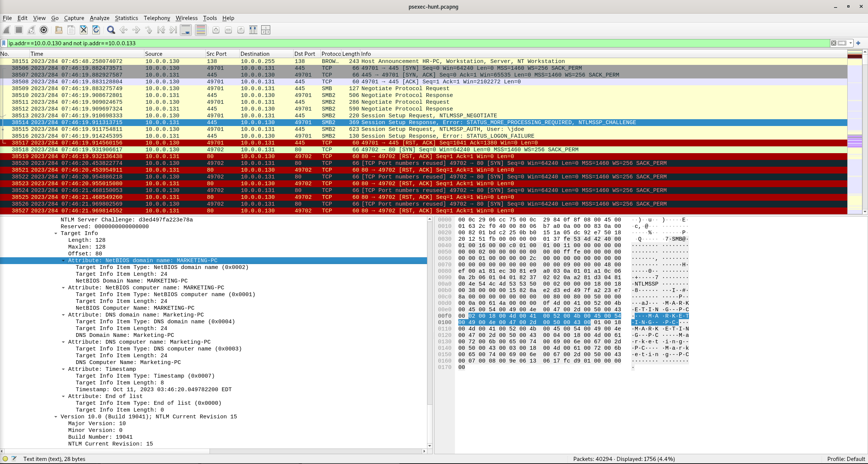Select packet 38516 STATUS_LOGON_FAILURE row
Image resolution: width=868 pixels, height=464 pixels.
[x=424, y=136]
